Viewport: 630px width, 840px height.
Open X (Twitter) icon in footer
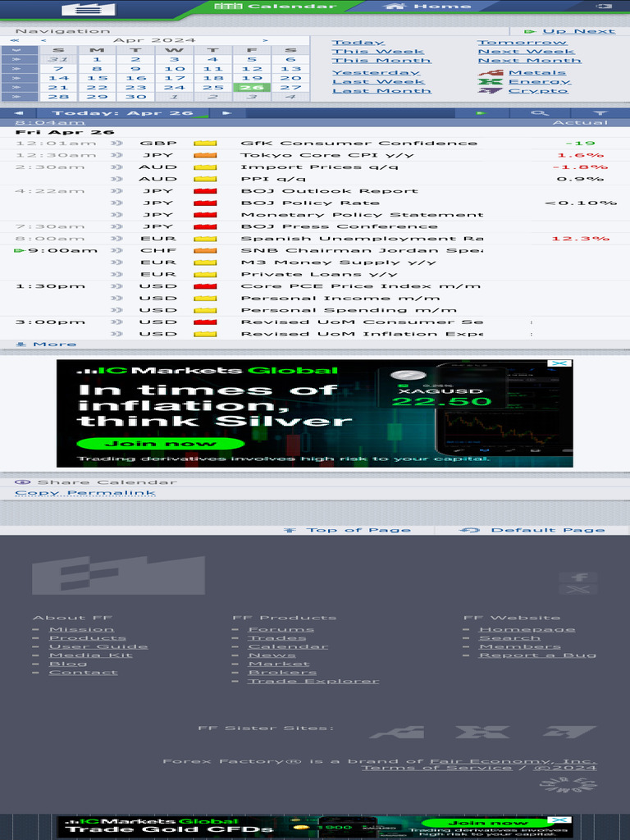[578, 589]
